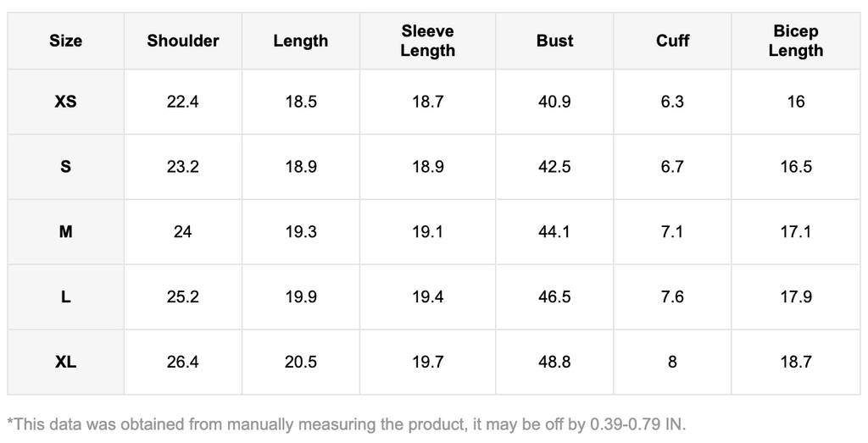Select the XS size row label
The image size is (868, 443).
(65, 102)
